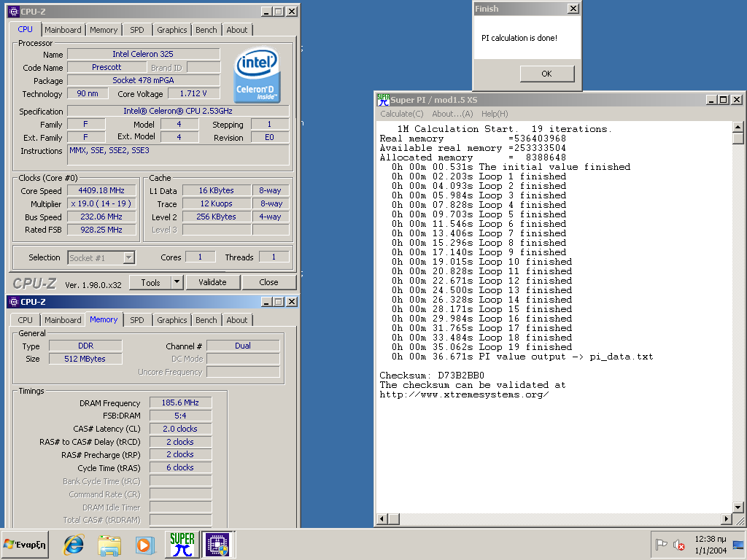Click the Bus Speed value 232.06 MHz

tap(101, 217)
